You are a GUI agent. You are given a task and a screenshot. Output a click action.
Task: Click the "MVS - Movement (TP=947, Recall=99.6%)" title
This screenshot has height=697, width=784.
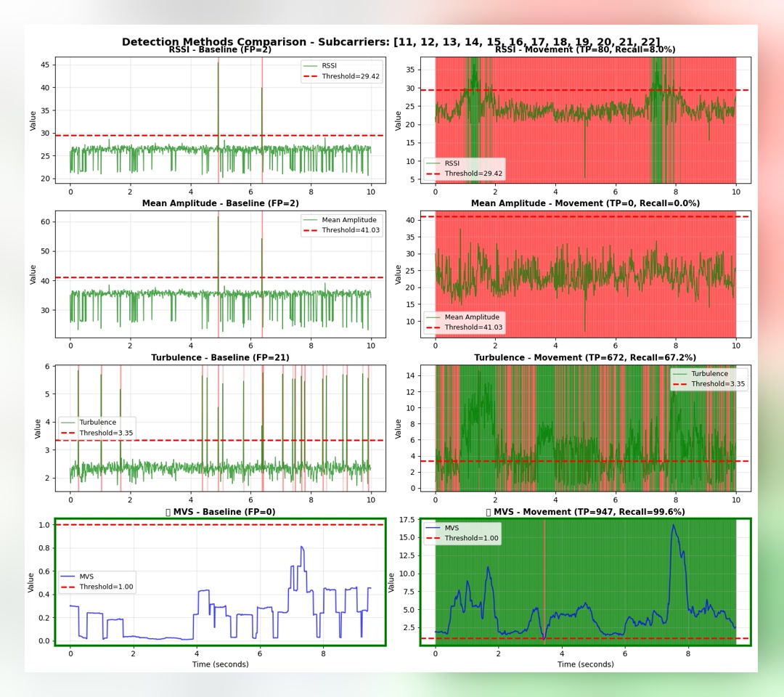585,512
